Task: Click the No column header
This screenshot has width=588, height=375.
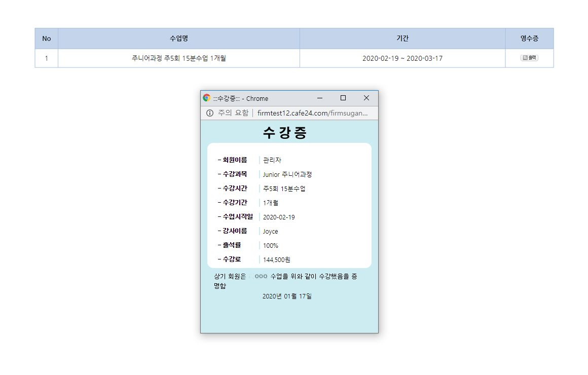Action: coord(47,39)
